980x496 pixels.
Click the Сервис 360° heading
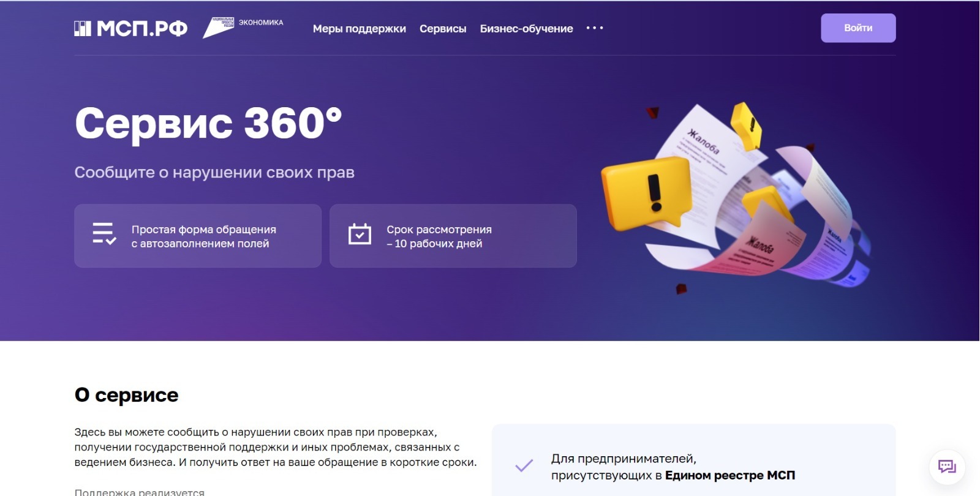208,123
